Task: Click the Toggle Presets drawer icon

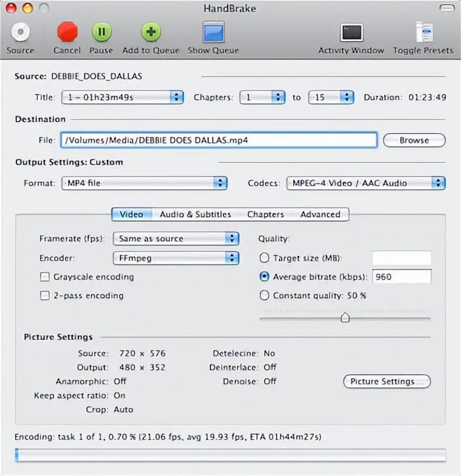Action: pos(423,32)
